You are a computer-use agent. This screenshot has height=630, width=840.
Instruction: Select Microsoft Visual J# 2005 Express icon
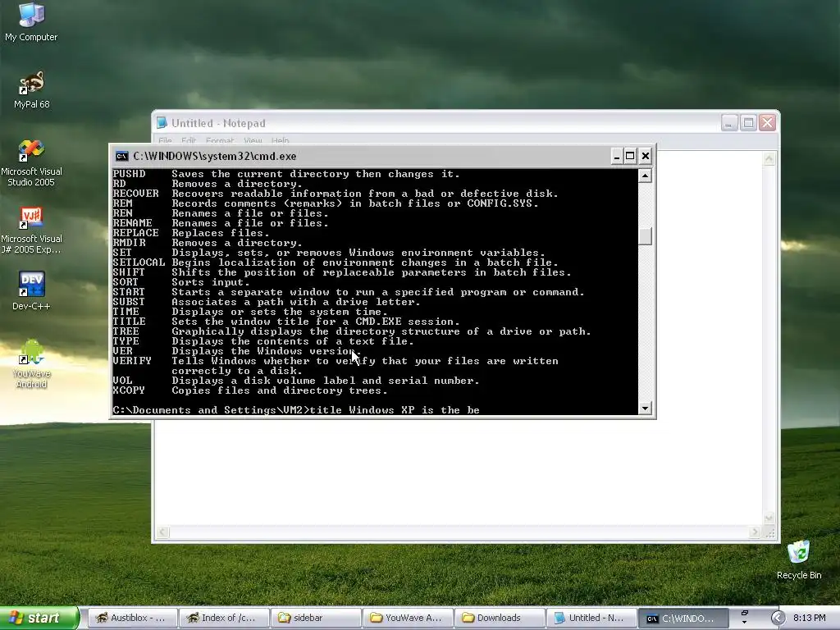click(x=31, y=231)
